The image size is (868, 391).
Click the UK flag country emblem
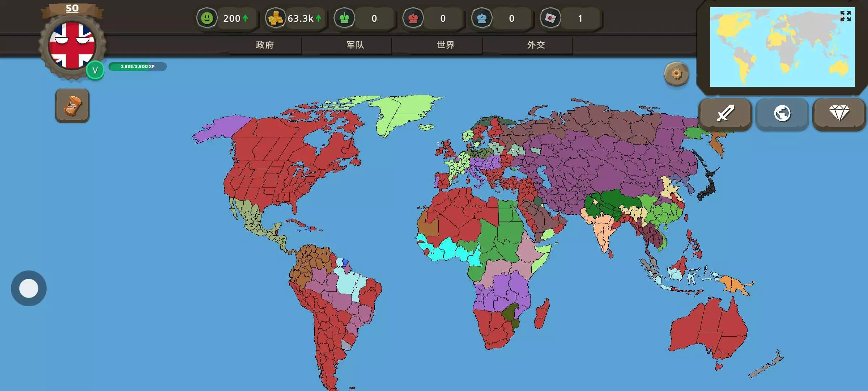coord(72,45)
